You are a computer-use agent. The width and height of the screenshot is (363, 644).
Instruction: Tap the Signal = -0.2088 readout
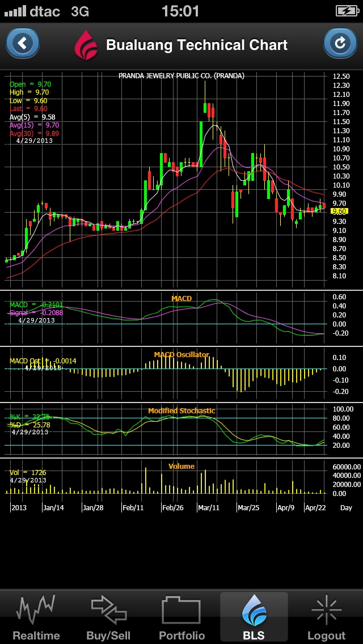(36, 312)
